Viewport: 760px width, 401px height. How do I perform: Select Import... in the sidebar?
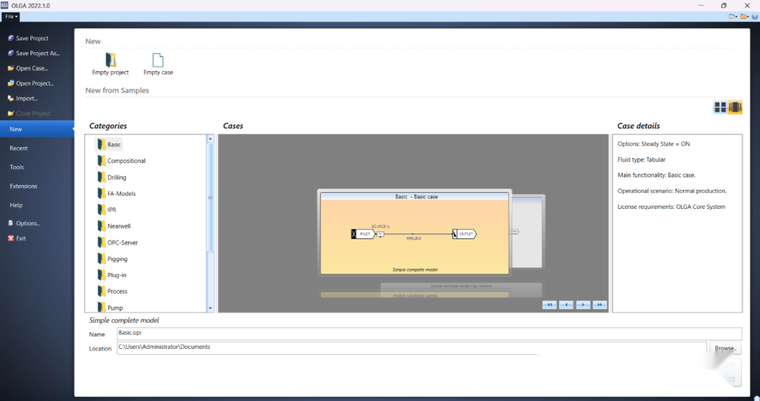pyautogui.click(x=23, y=98)
